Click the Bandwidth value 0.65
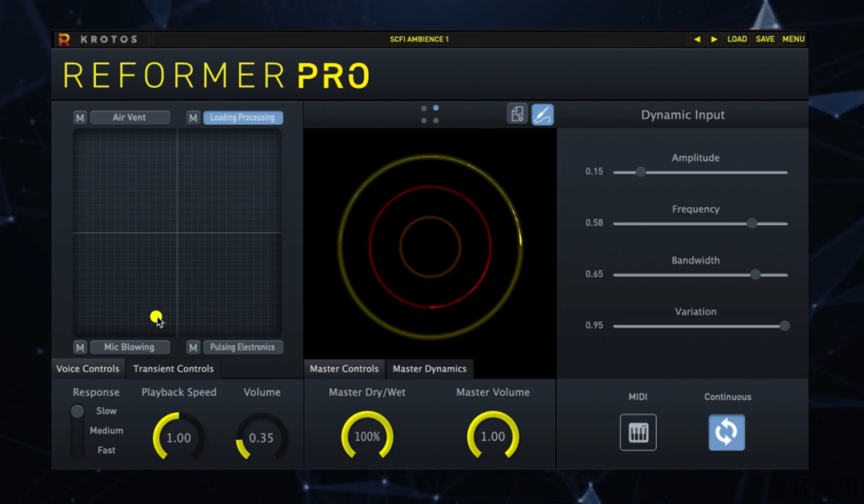The width and height of the screenshot is (864, 504). [x=594, y=274]
